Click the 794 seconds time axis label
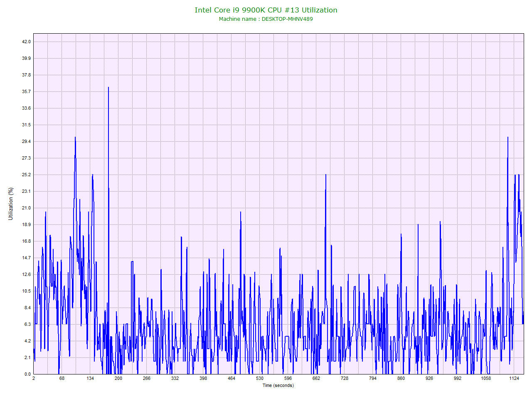This screenshot has width=532, height=399. coord(373,378)
